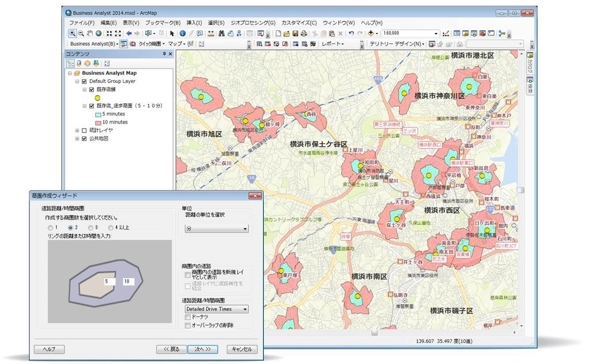Create a new map document icon
The height and width of the screenshot is (364, 596).
278,34
